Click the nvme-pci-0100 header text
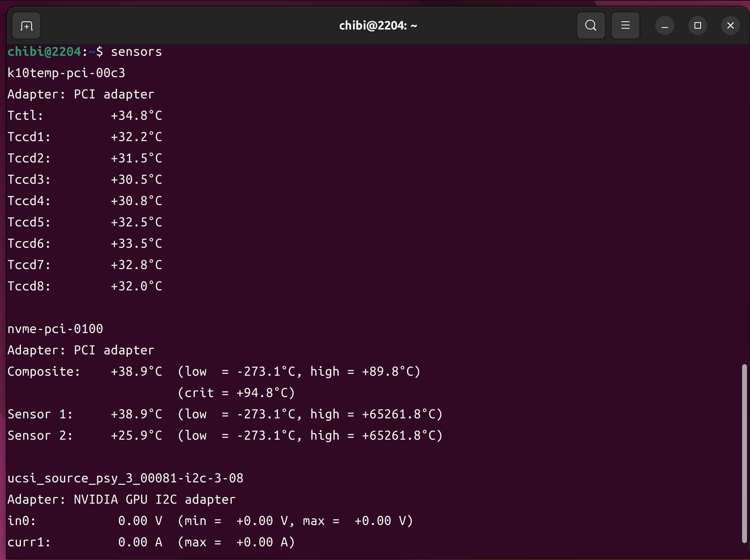Image resolution: width=750 pixels, height=560 pixels. click(x=55, y=329)
